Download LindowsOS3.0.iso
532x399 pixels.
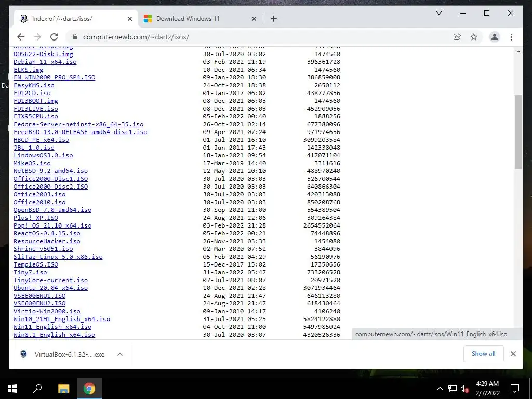[43, 155]
